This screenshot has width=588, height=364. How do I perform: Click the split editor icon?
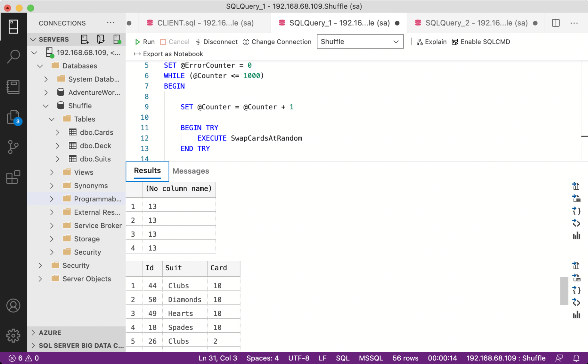coord(556,23)
